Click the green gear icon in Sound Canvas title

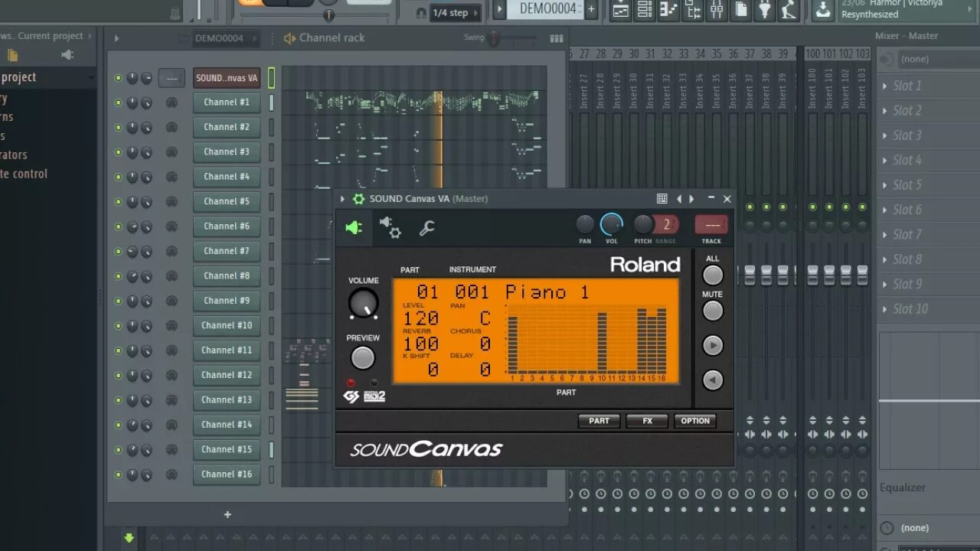(x=358, y=199)
